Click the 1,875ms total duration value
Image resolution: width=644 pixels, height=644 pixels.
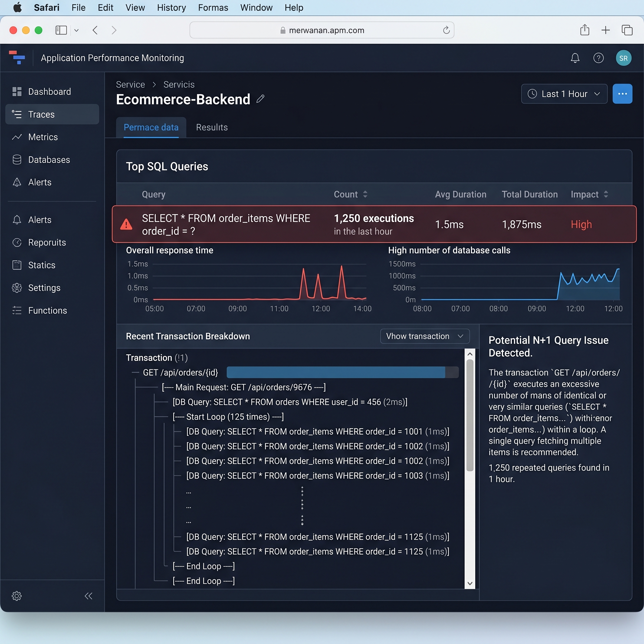(522, 224)
